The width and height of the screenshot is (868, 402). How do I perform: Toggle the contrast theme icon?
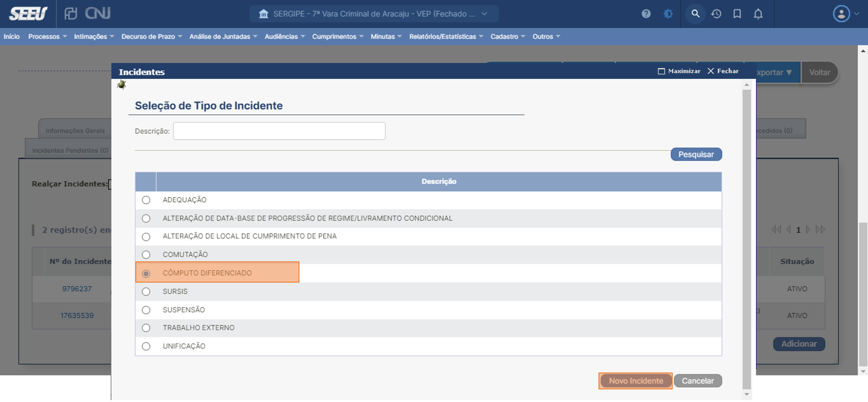668,14
